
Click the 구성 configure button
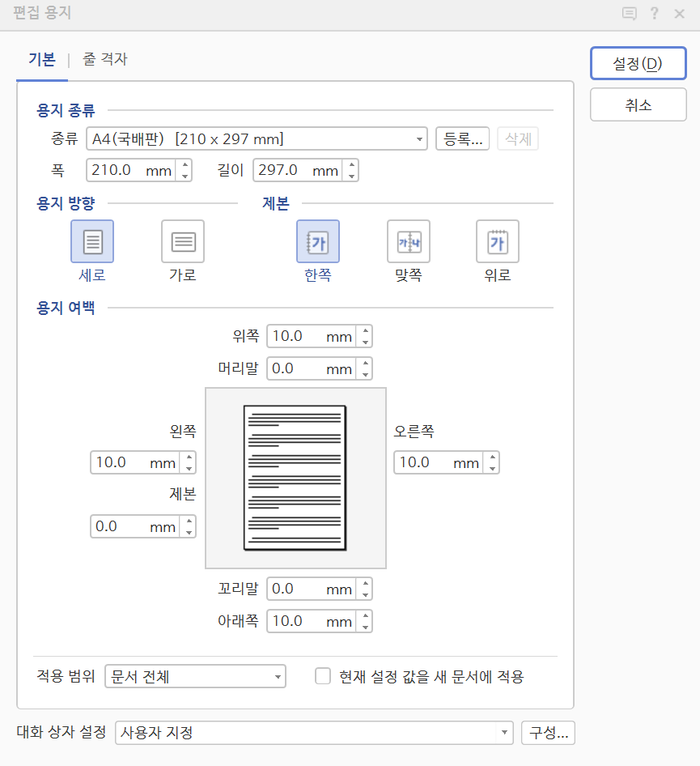click(x=548, y=733)
